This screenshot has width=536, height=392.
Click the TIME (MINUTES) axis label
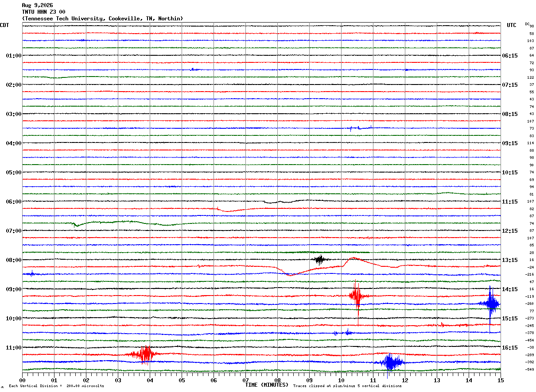coord(267,385)
